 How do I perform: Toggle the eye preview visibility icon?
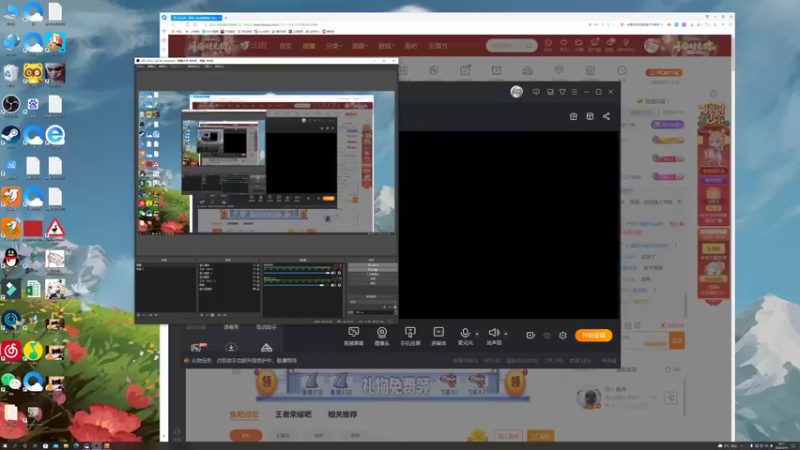click(x=547, y=335)
